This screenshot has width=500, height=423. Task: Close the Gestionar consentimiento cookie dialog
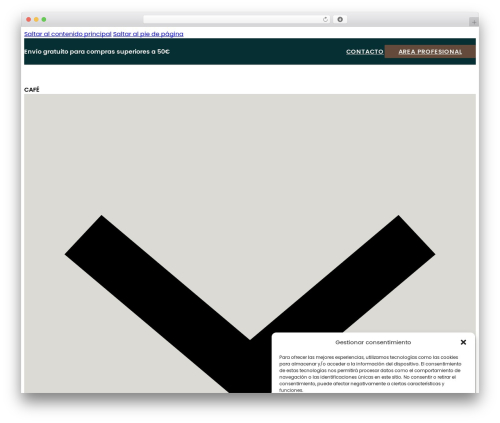pyautogui.click(x=463, y=342)
